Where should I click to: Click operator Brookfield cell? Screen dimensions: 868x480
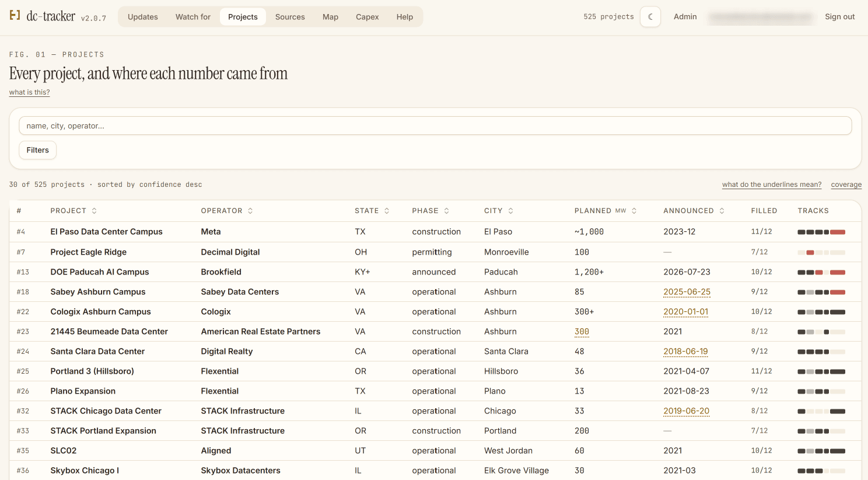(x=221, y=272)
